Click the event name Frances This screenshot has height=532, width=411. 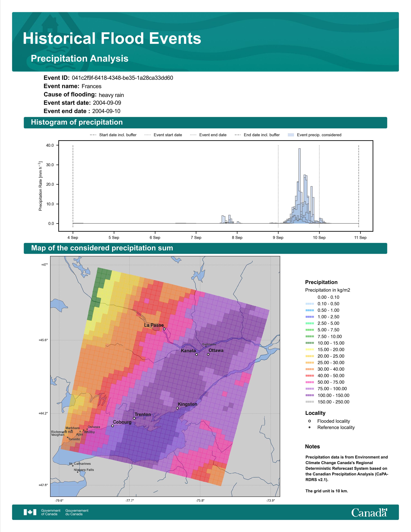coord(92,86)
